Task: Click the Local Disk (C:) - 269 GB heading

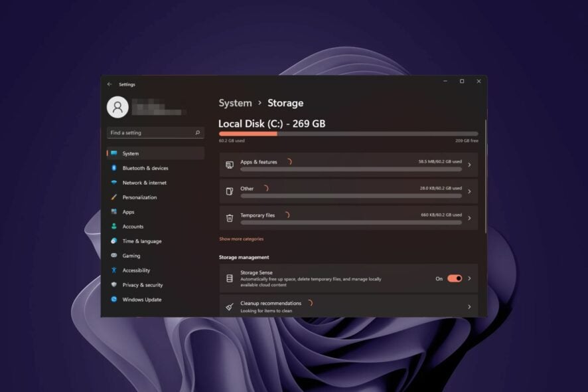Action: click(x=272, y=124)
